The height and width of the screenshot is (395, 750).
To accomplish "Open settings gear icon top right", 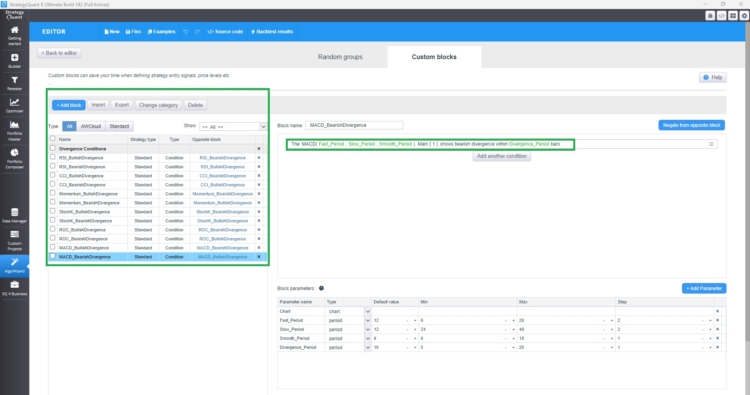I will point(744,16).
